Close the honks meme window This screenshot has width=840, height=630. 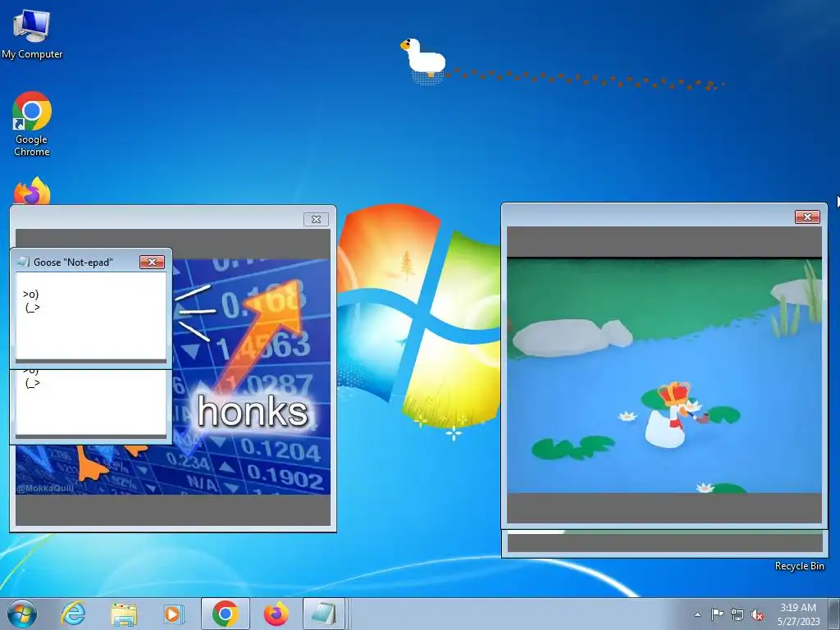click(x=316, y=219)
